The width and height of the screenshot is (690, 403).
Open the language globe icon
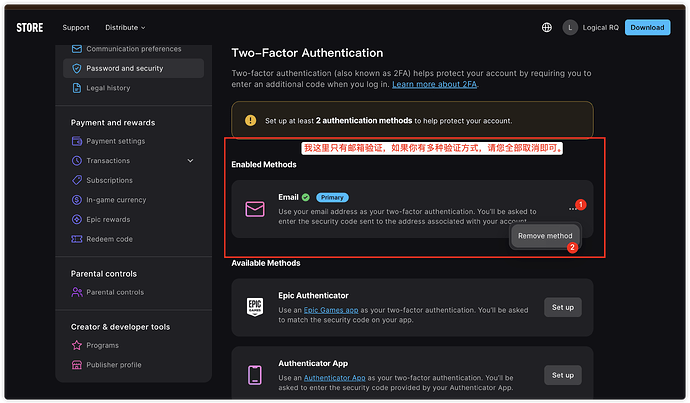(547, 27)
